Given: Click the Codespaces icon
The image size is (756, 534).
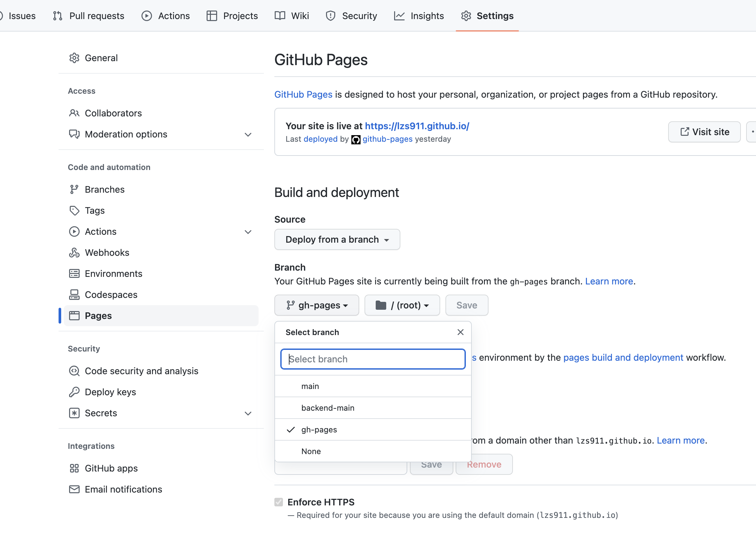Looking at the screenshot, I should pyautogui.click(x=74, y=295).
